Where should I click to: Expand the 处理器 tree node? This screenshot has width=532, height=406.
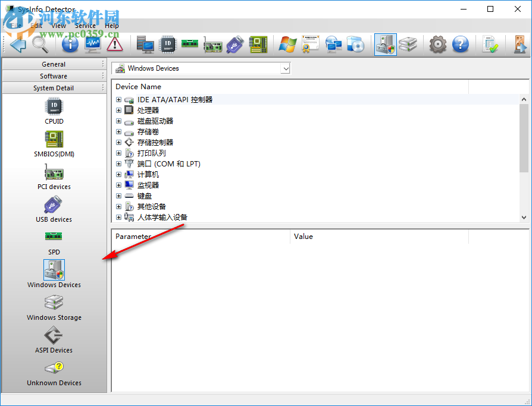pyautogui.click(x=118, y=110)
